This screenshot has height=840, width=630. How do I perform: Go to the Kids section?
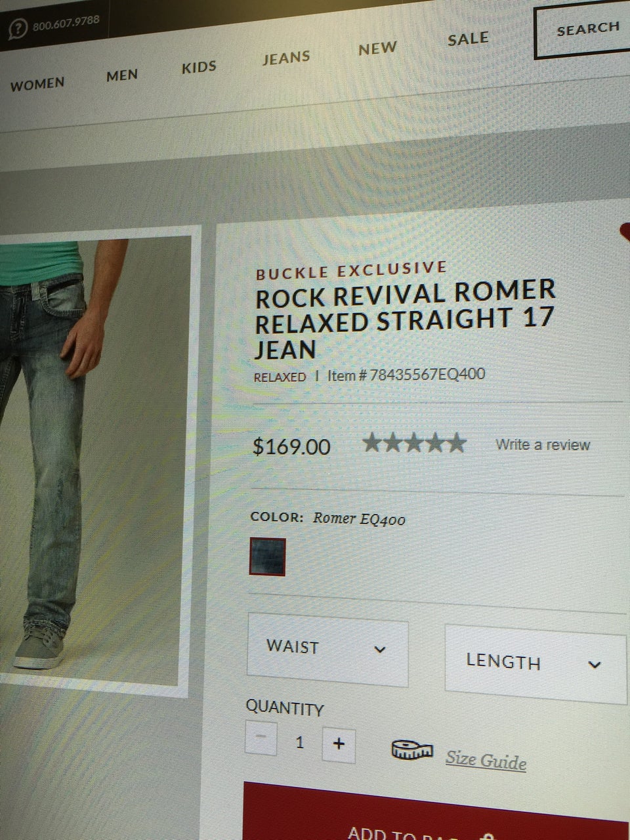(199, 67)
